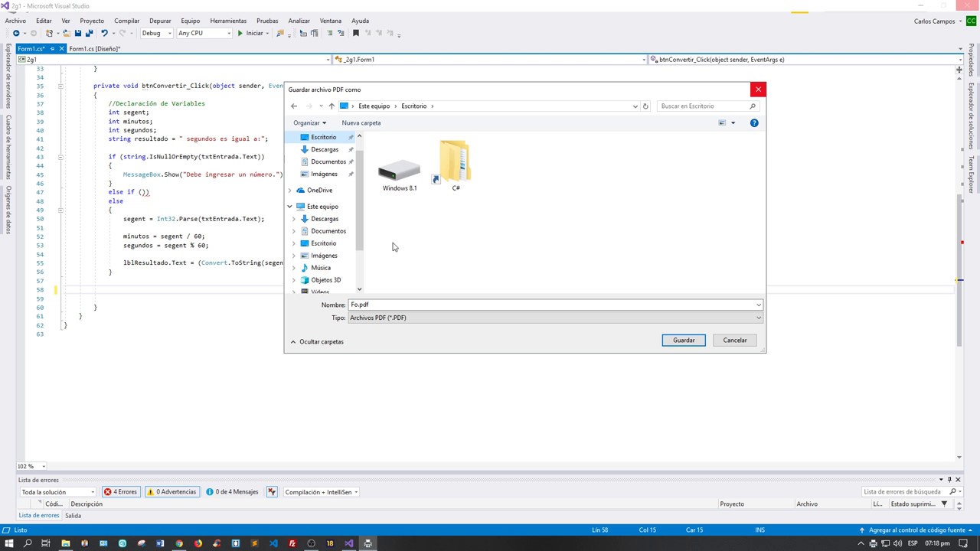Open the Compilación + IntelliSense dropdown
The height and width of the screenshot is (551, 980).
point(322,492)
